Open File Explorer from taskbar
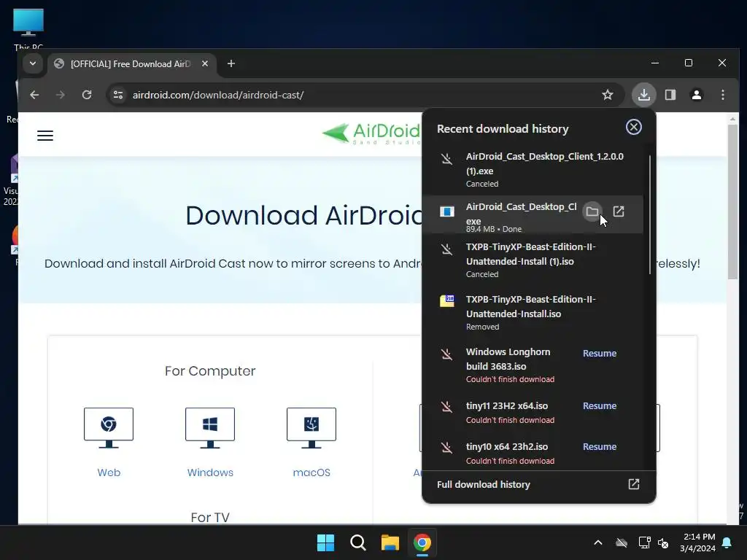This screenshot has height=560, width=747. (390, 542)
